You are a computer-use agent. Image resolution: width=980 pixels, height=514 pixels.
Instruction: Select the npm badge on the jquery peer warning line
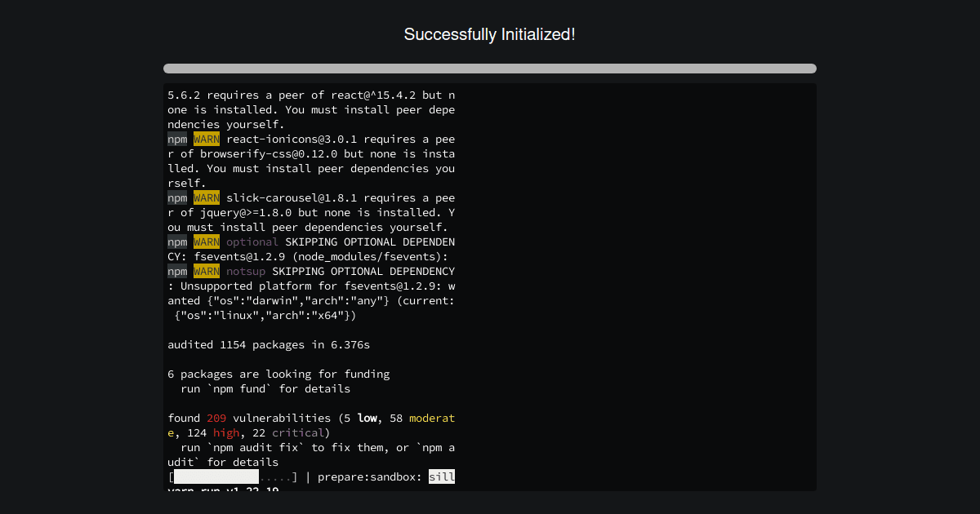click(x=176, y=197)
